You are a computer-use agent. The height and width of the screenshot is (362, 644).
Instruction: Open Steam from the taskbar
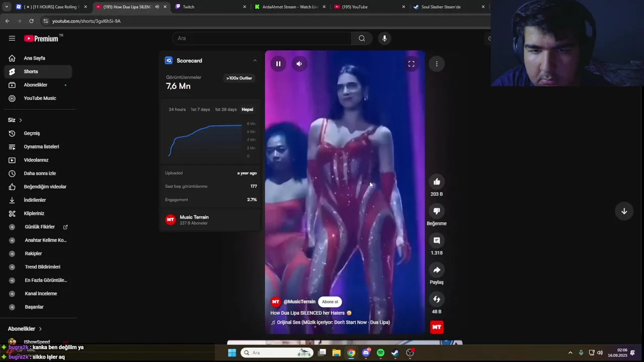click(x=395, y=352)
